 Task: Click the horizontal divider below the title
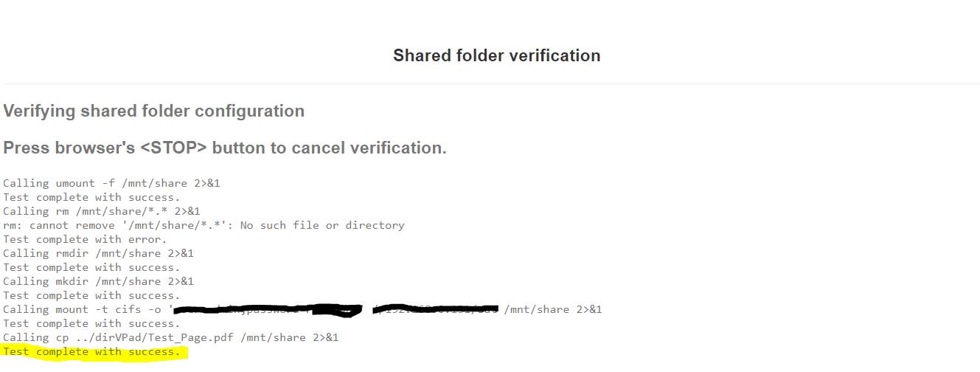click(x=490, y=83)
